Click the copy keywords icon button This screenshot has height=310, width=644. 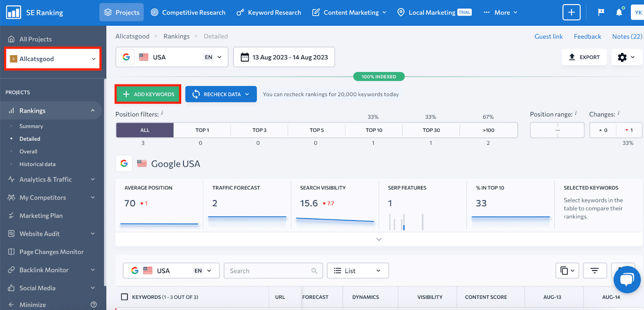pos(567,271)
